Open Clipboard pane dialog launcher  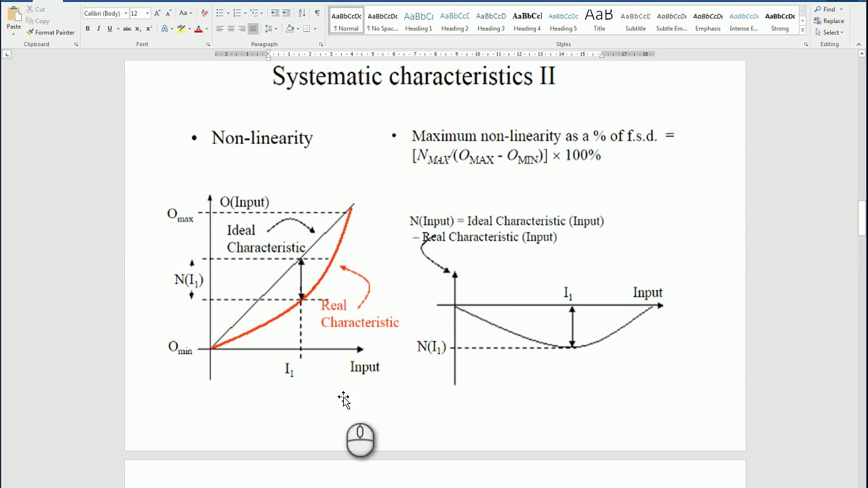(76, 45)
